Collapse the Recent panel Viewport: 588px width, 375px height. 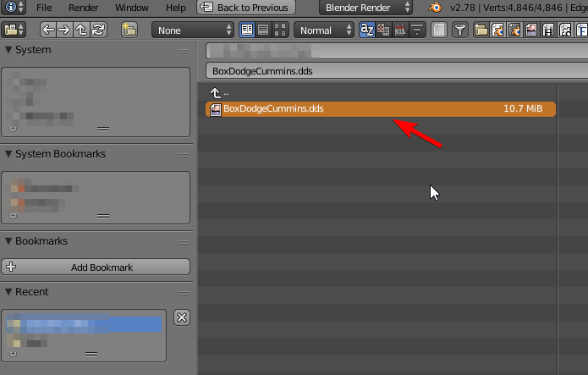(x=8, y=292)
